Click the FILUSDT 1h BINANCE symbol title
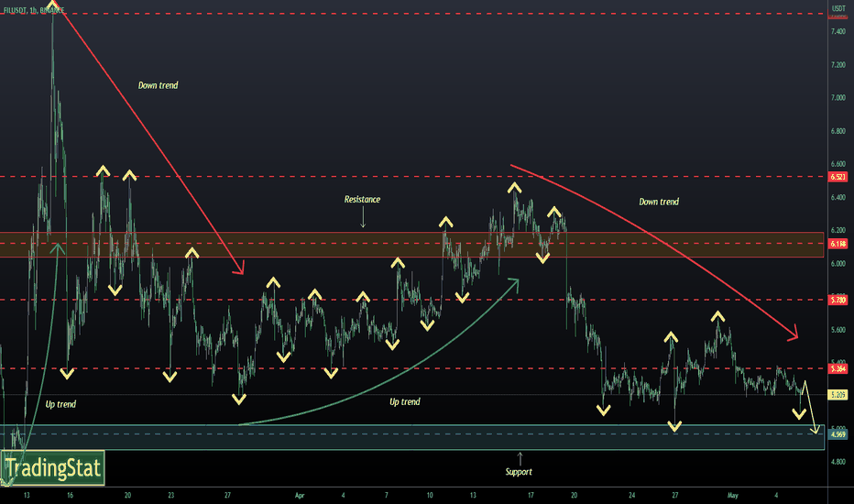This screenshot has width=854, height=504. click(34, 10)
